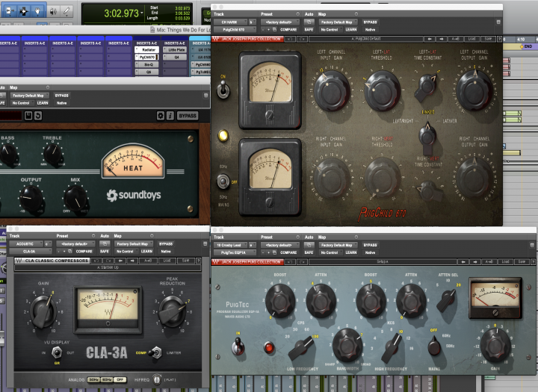Image resolution: width=538 pixels, height=392 pixels.
Task: Click the PuigTec red power lamp
Action: point(269,347)
